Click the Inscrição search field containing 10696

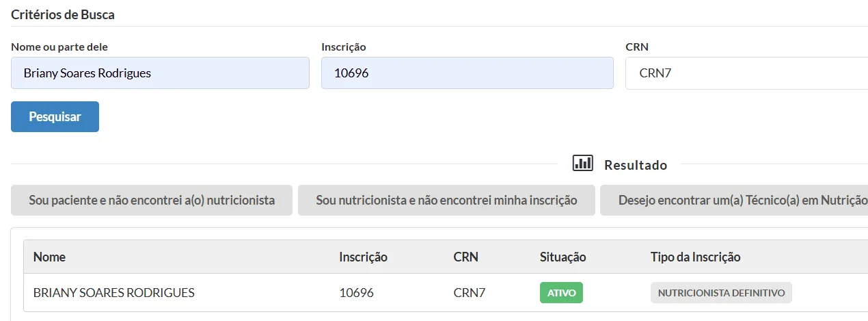click(467, 73)
